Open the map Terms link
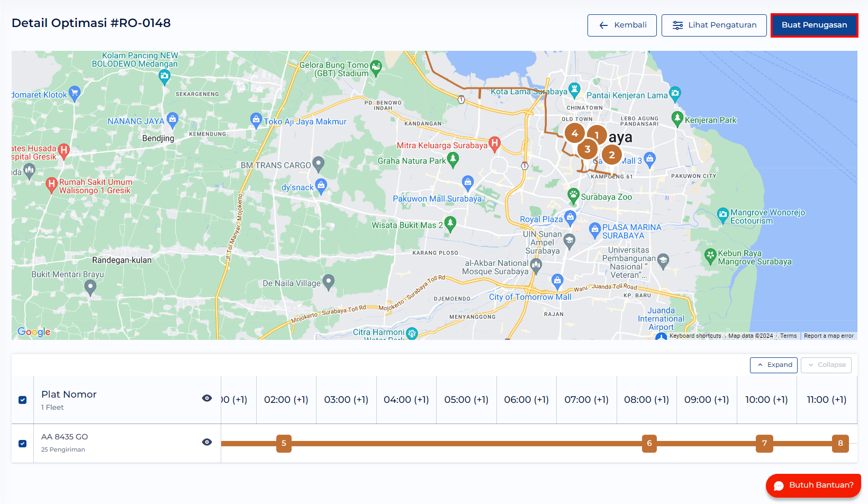The height and width of the screenshot is (504, 868). 788,336
